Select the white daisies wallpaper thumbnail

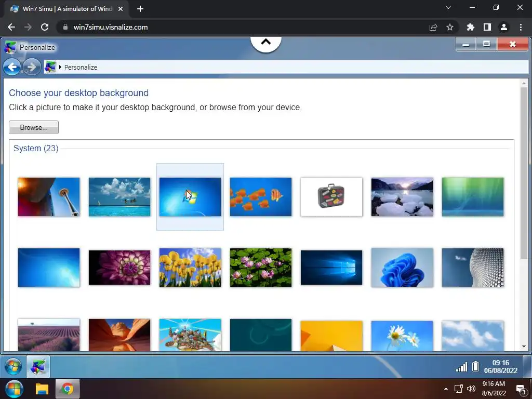coord(402,336)
